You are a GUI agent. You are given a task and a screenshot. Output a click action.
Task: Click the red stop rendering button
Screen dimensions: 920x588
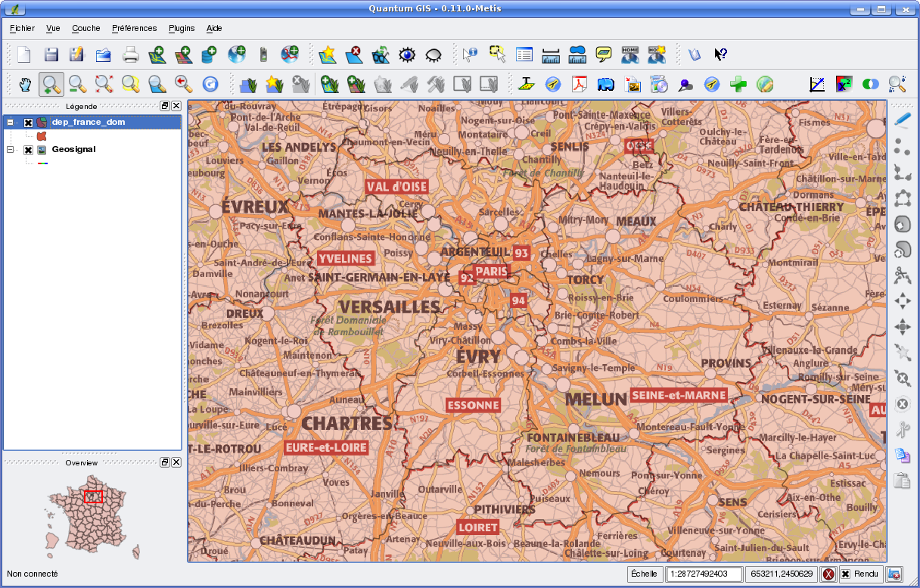pos(828,574)
